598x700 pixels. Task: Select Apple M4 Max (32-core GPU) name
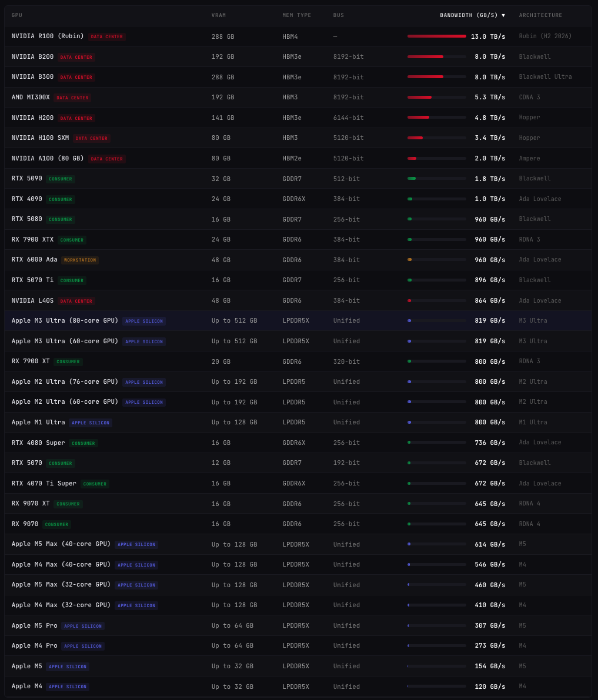(x=61, y=605)
